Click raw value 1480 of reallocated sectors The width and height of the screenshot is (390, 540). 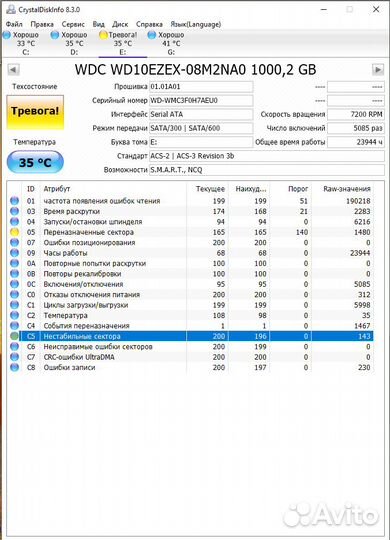pos(362,232)
